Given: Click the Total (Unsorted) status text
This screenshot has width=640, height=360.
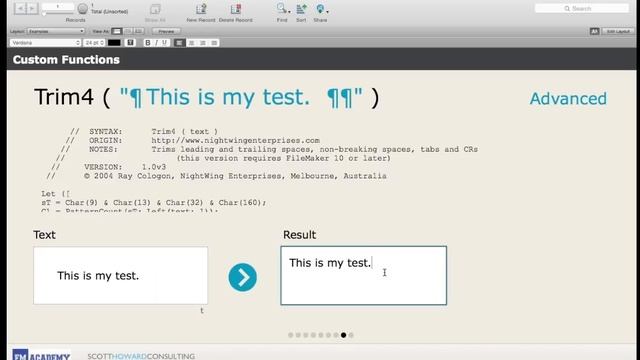Looking at the screenshot, I should (109, 11).
